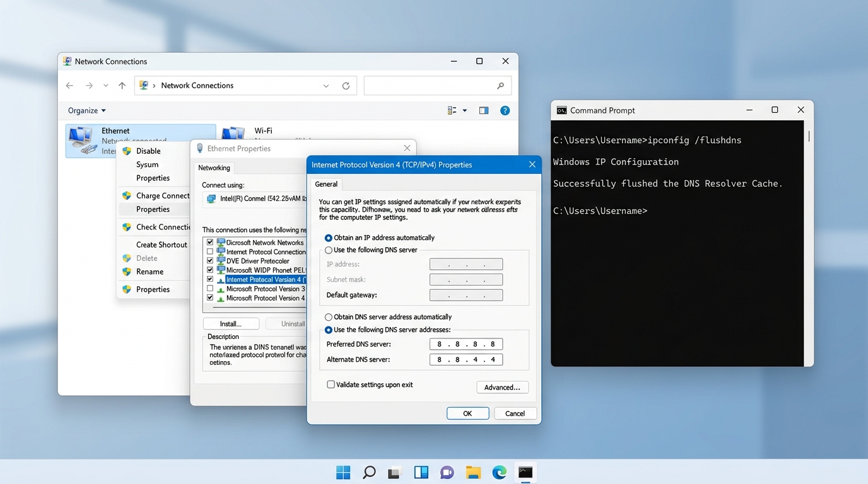Open Microsoft Edge from the taskbar
This screenshot has height=484, width=868.
pos(499,473)
